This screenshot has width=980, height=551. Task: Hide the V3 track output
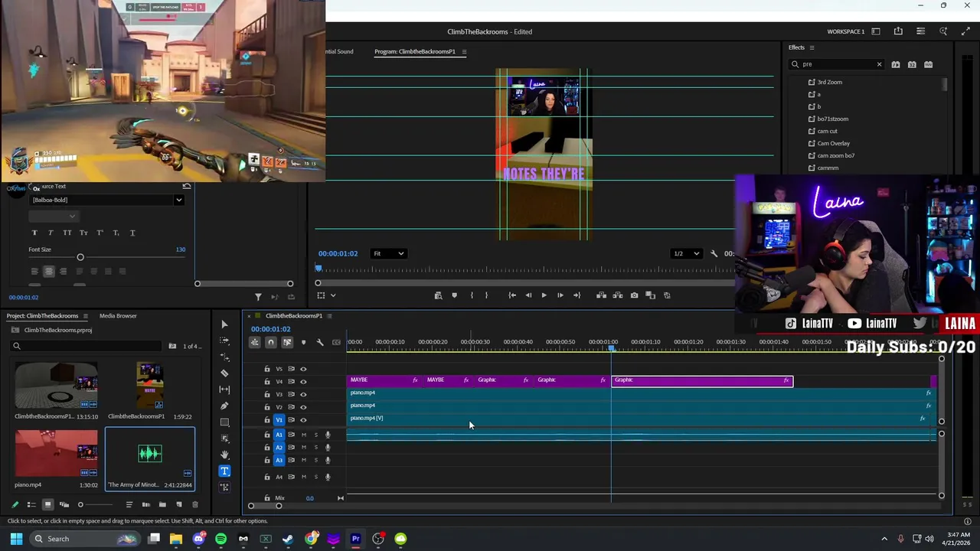pyautogui.click(x=303, y=394)
